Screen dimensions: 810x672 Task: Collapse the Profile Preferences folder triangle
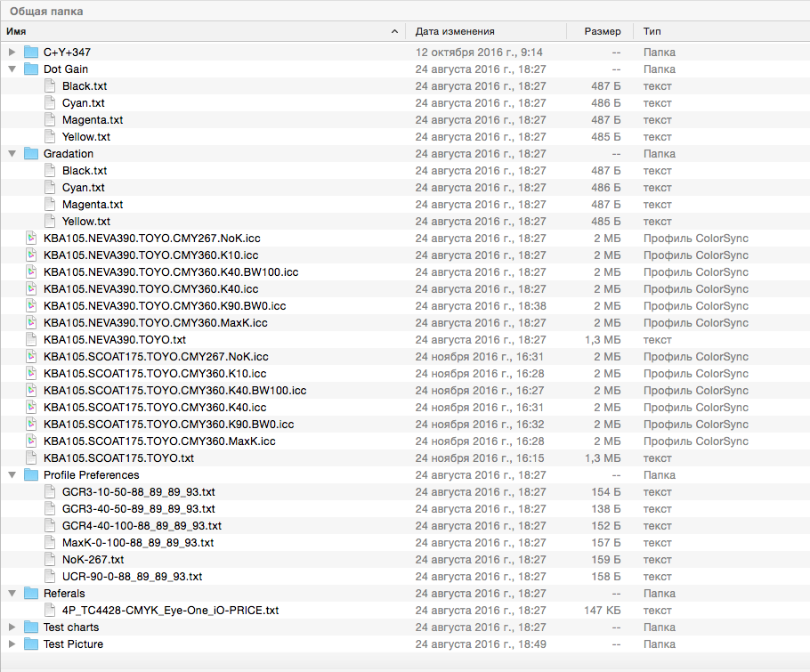(x=12, y=475)
